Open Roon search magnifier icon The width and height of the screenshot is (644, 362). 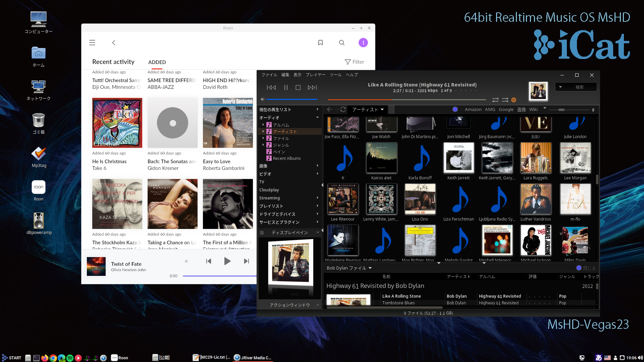click(341, 43)
